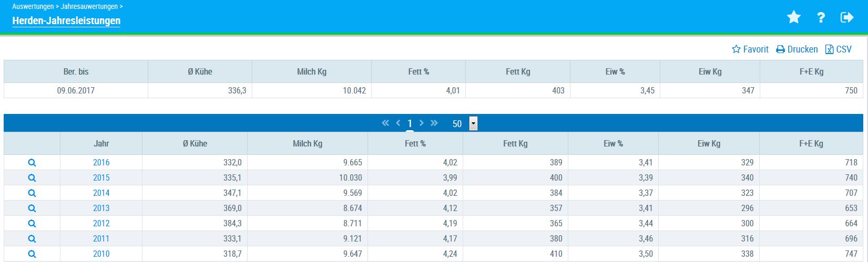868x262 pixels.
Task: Click magnifier icon in the 2014 row
Action: pos(32,193)
